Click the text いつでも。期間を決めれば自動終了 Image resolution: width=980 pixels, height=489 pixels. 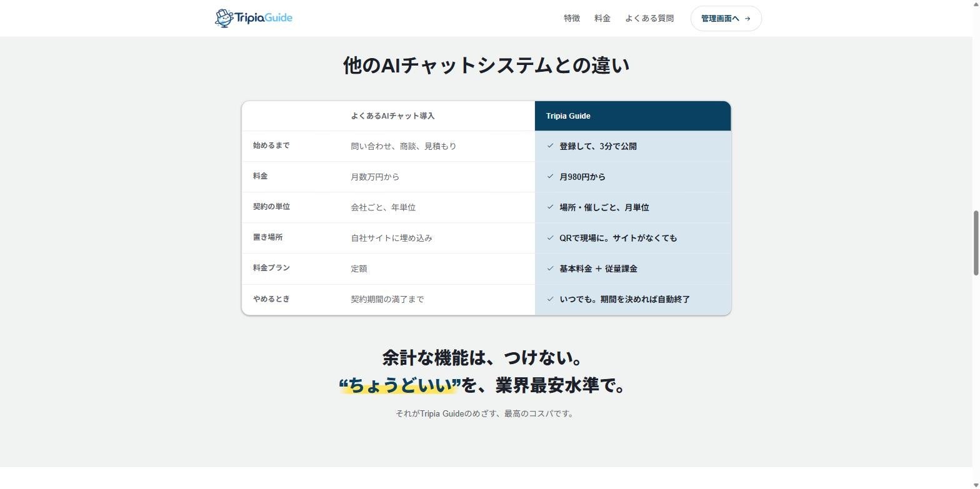pos(625,299)
